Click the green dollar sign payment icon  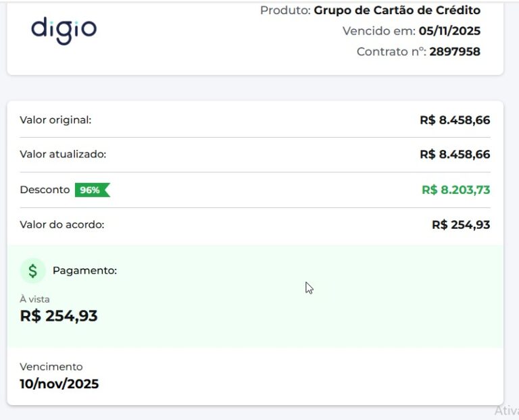coord(32,271)
